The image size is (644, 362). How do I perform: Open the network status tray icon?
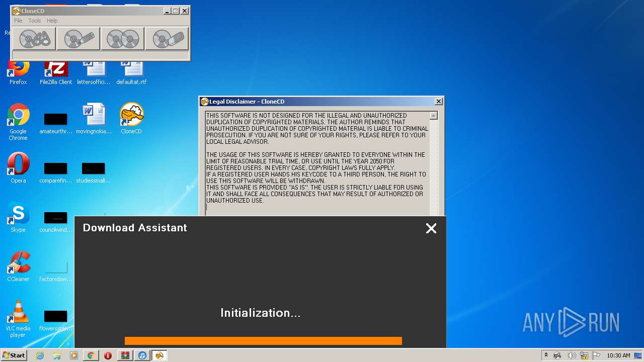point(584,355)
